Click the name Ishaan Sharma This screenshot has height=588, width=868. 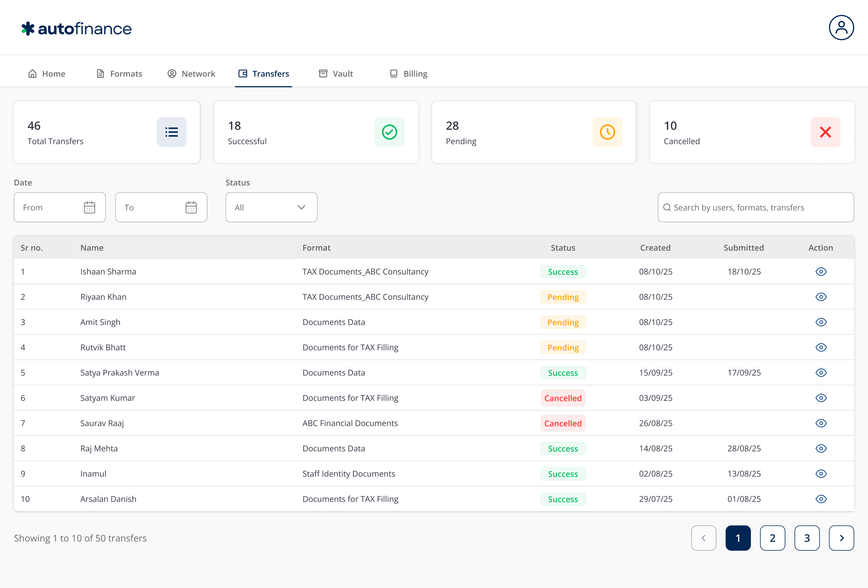(108, 272)
